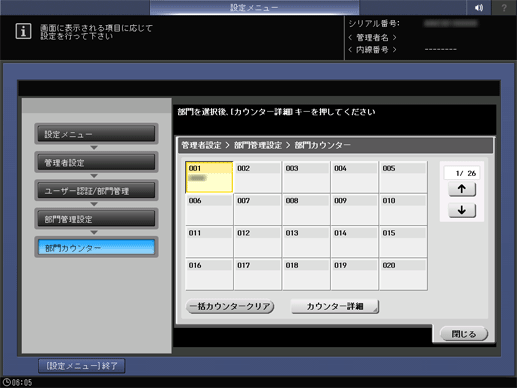Select department cell 004
Image resolution: width=517 pixels, height=388 pixels.
coord(355,177)
